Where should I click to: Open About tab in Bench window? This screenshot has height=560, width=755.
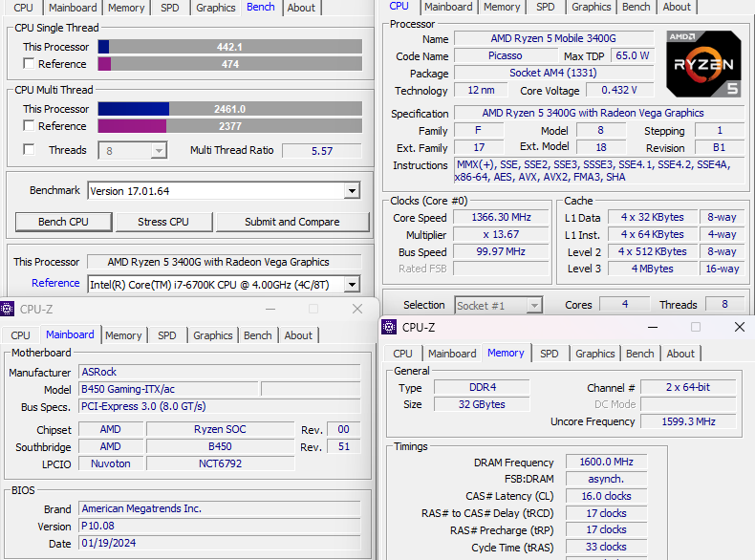tap(301, 8)
